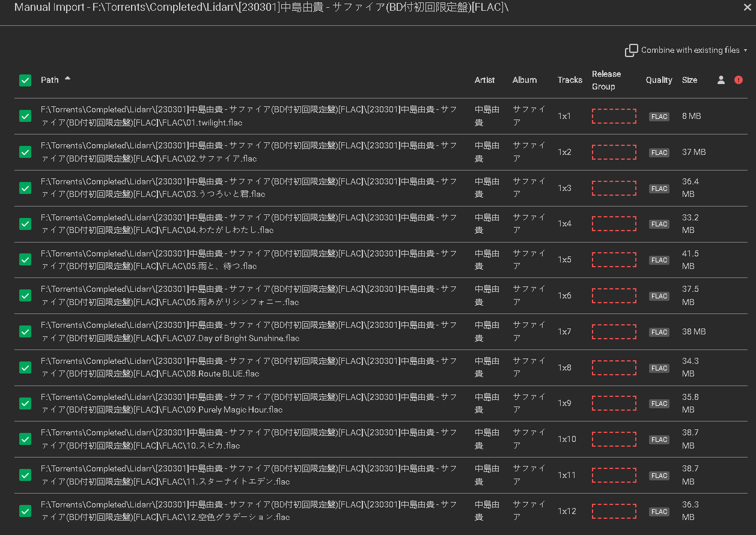756x535 pixels.
Task: Click the red exclamation icon in the header
Action: [739, 80]
